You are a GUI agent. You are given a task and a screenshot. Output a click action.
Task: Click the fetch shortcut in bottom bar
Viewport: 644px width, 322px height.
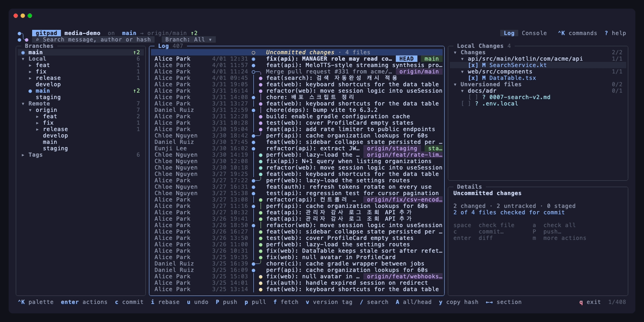[x=286, y=302]
